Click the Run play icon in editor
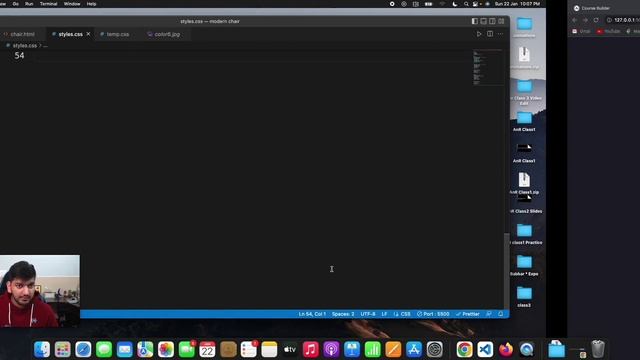 (479, 34)
